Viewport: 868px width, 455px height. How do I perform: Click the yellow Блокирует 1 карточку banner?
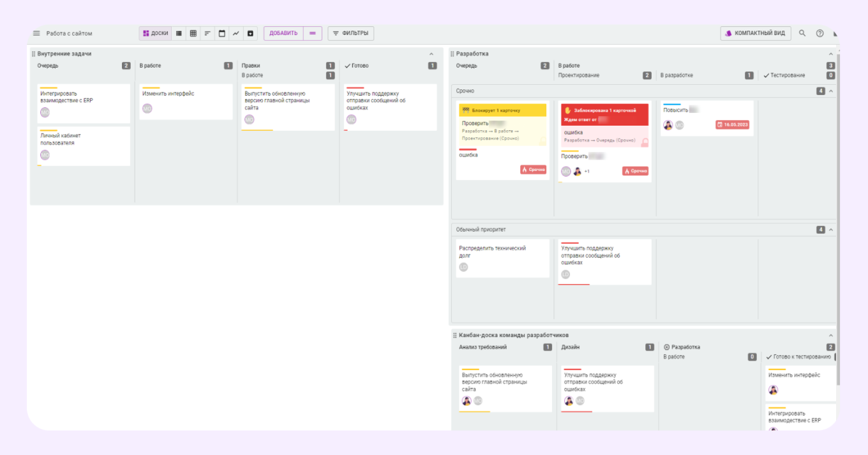coord(502,110)
